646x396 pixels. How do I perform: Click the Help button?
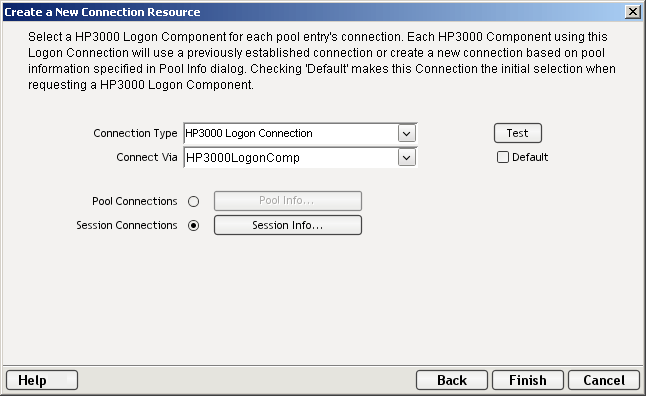[x=42, y=380]
